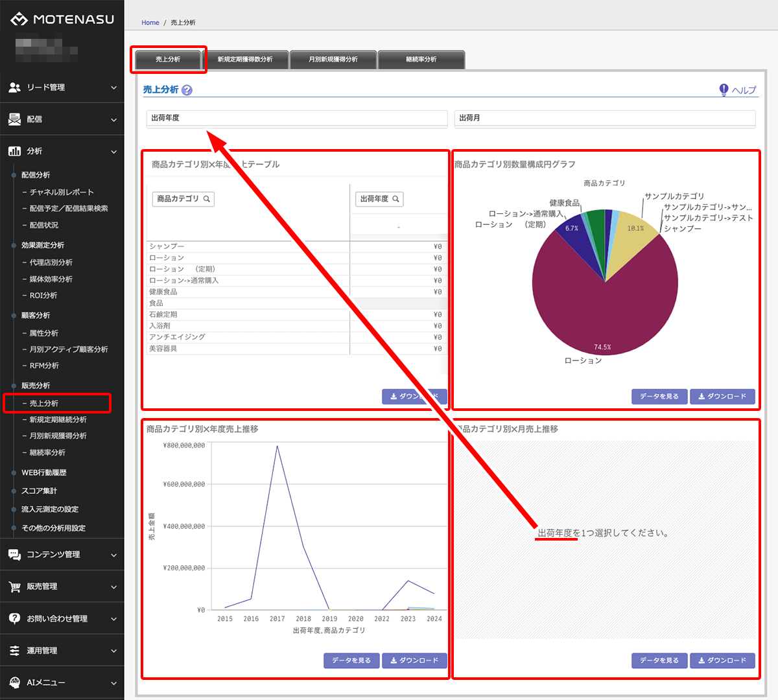
Task: Click the ヘルプ exclamation icon
Action: tap(724, 90)
